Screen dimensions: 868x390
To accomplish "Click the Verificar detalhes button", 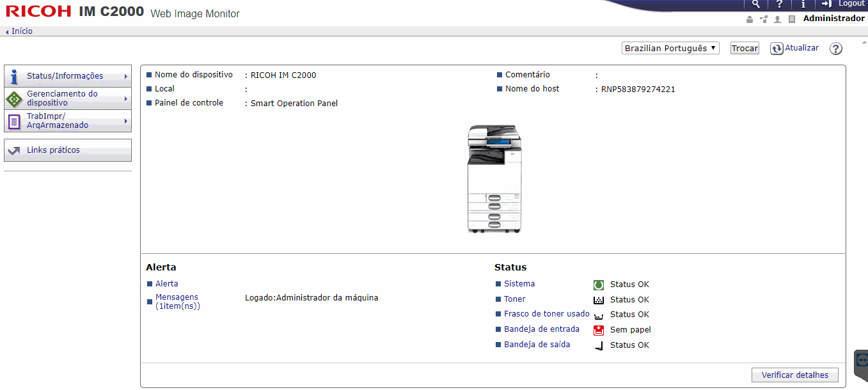I will (x=794, y=375).
